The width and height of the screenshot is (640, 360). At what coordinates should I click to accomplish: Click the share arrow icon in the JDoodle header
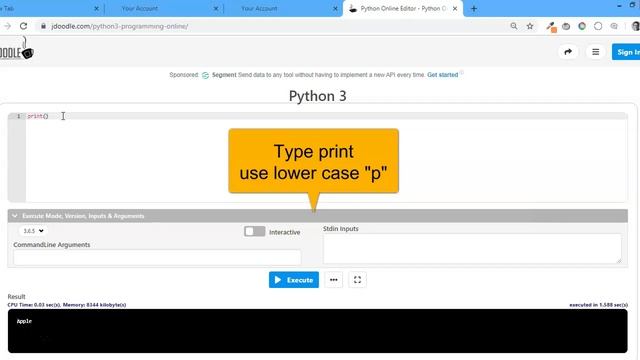tap(568, 52)
